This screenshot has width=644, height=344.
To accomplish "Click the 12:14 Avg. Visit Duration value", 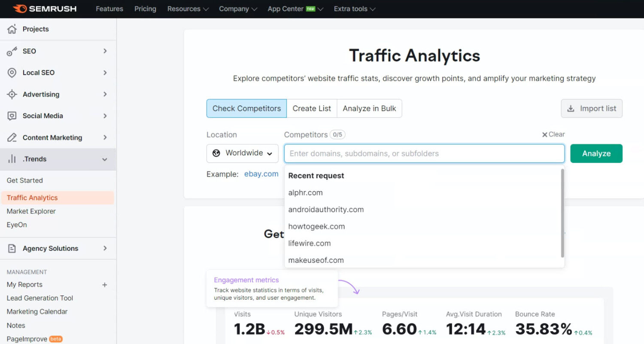I will [x=466, y=329].
